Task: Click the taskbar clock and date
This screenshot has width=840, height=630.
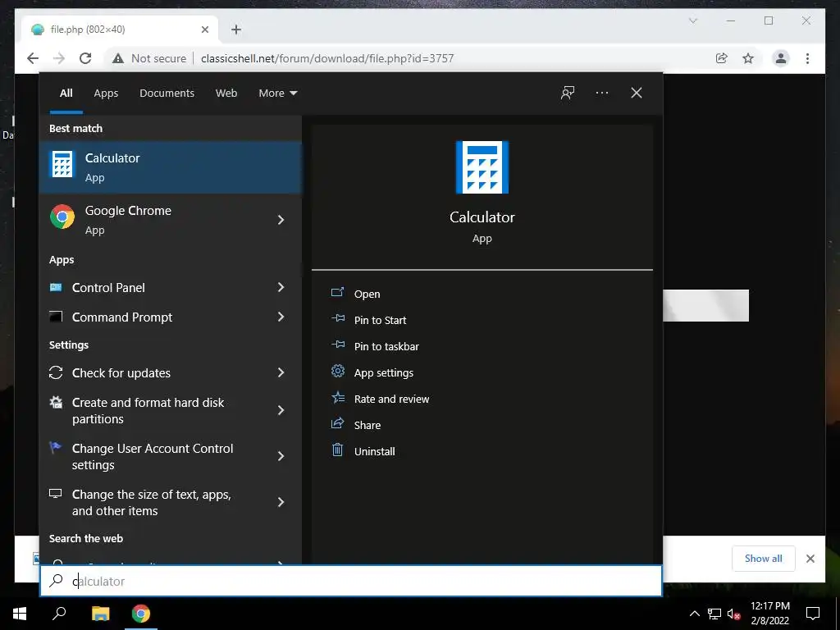Action: point(769,614)
